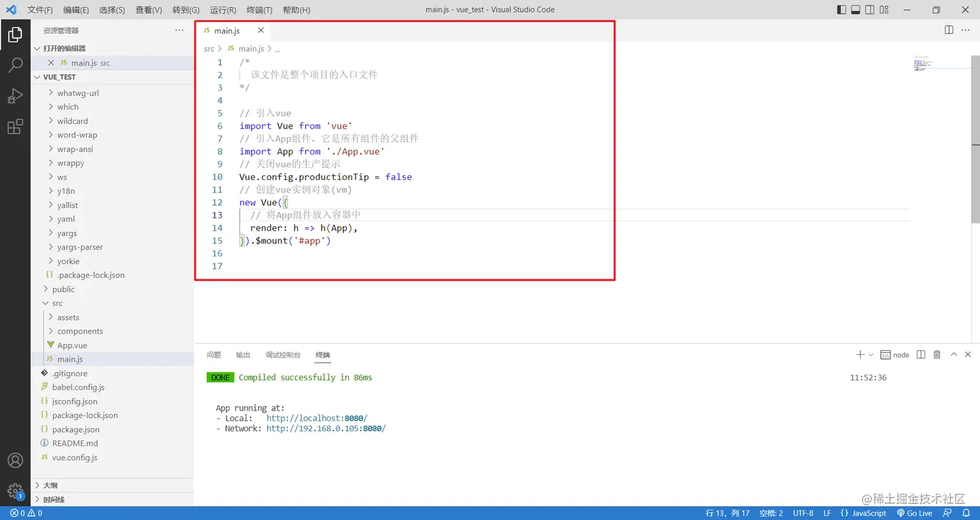This screenshot has width=980, height=520.
Task: Switch to the 调试控制台 panel tab
Action: point(283,355)
